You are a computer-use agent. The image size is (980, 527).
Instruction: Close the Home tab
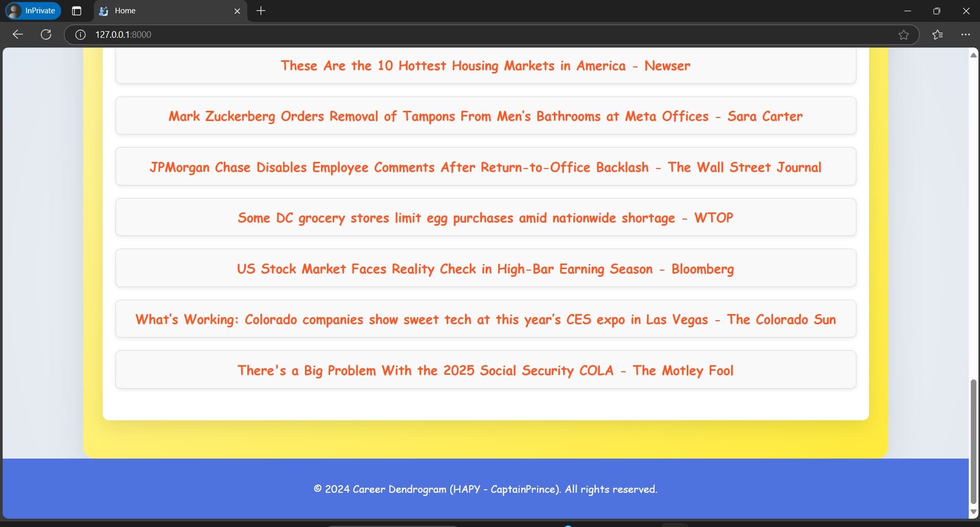click(x=237, y=11)
